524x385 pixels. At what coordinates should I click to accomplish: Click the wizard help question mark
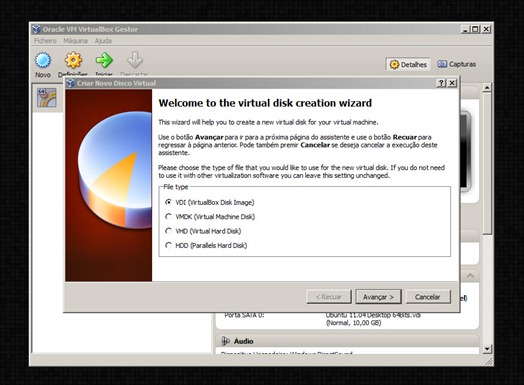[x=441, y=83]
